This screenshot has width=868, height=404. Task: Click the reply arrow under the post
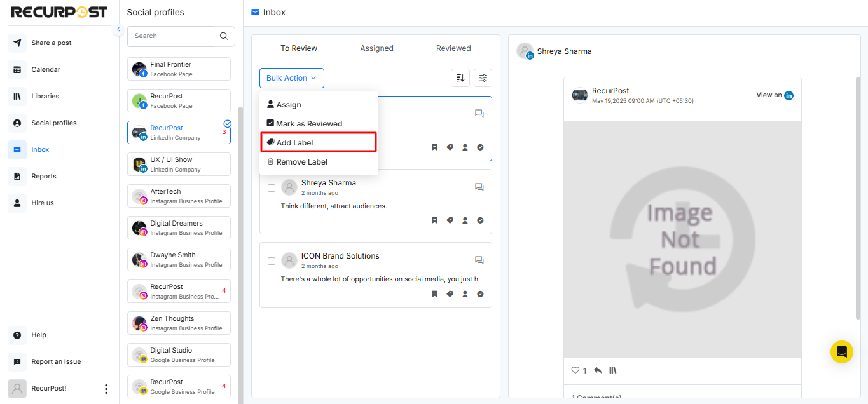pyautogui.click(x=598, y=370)
